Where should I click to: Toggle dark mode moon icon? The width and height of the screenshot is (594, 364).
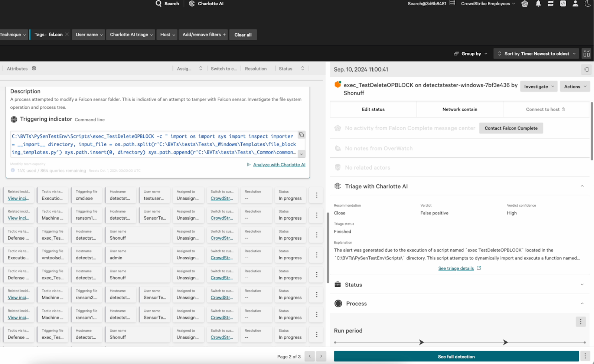pyautogui.click(x=588, y=4)
